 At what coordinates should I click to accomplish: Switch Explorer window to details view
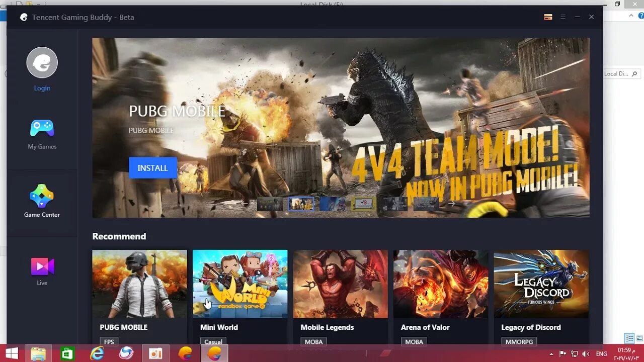coord(629,338)
